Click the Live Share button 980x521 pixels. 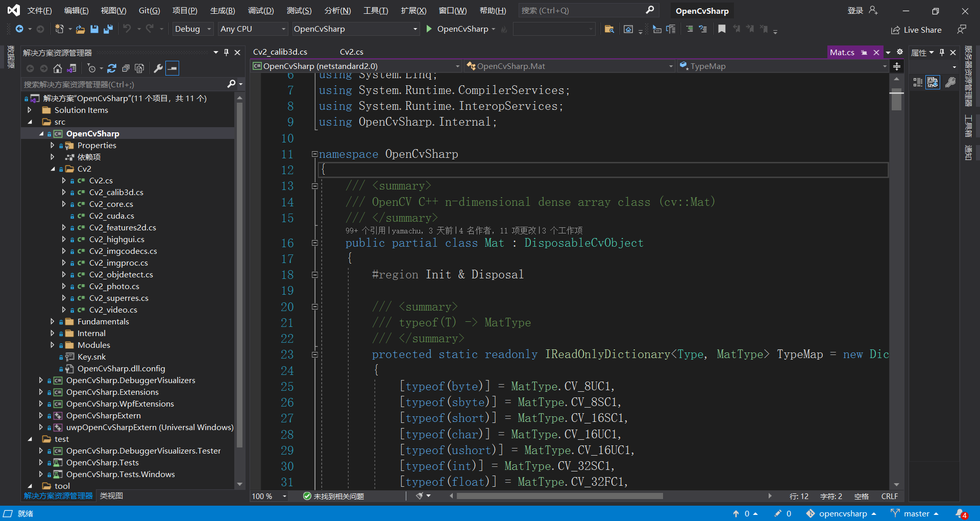pos(917,30)
